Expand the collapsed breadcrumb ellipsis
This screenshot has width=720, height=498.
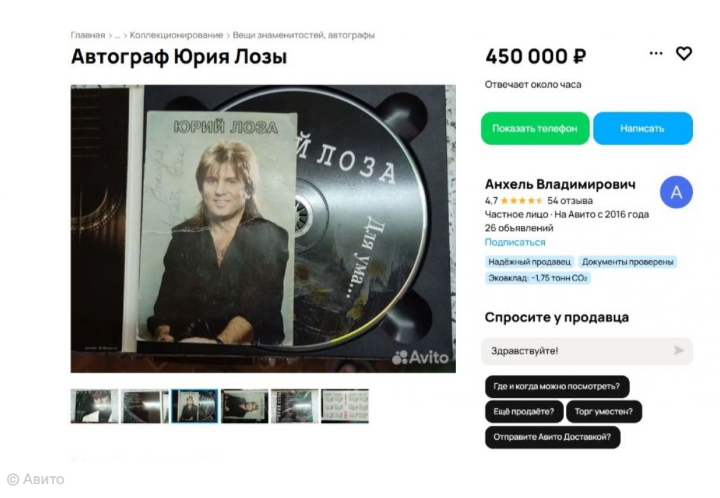tap(117, 35)
